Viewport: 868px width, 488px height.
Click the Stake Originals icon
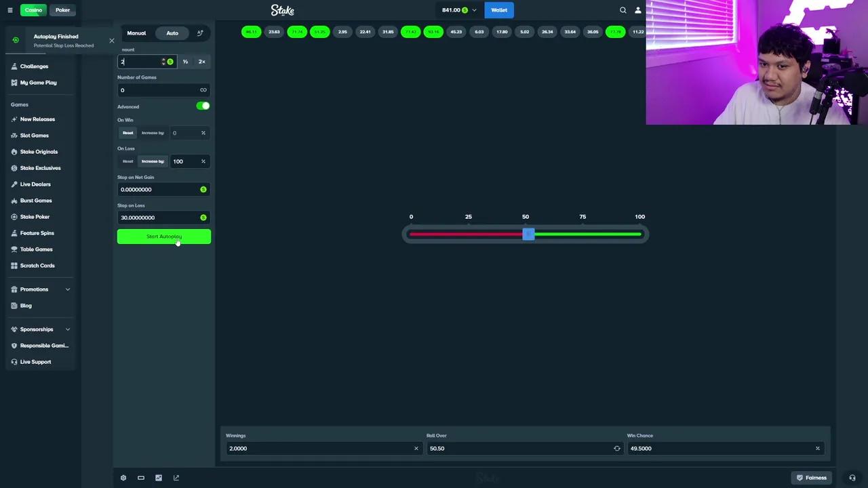14,152
